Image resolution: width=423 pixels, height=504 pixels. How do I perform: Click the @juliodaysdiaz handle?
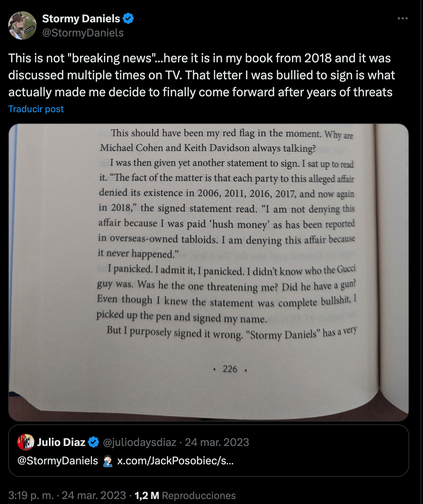140,442
